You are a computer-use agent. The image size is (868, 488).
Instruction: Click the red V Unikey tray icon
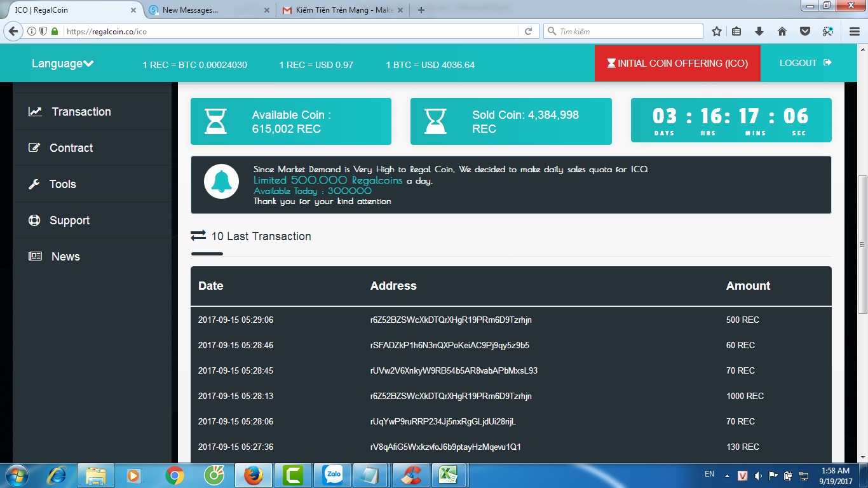743,475
